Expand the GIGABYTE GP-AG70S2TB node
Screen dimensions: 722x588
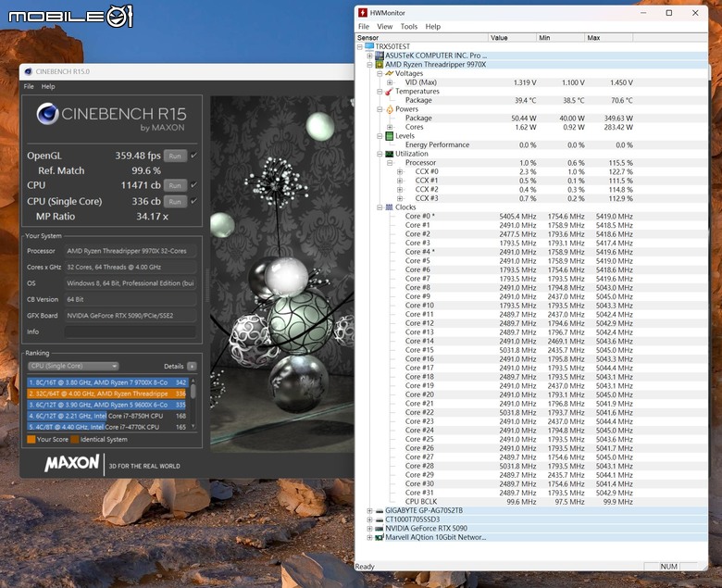[369, 510]
